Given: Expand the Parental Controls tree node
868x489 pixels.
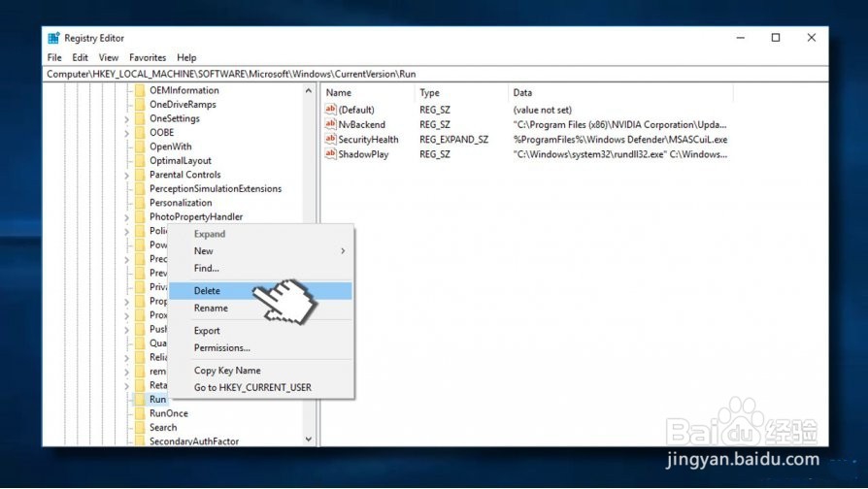Looking at the screenshot, I should 127,176.
